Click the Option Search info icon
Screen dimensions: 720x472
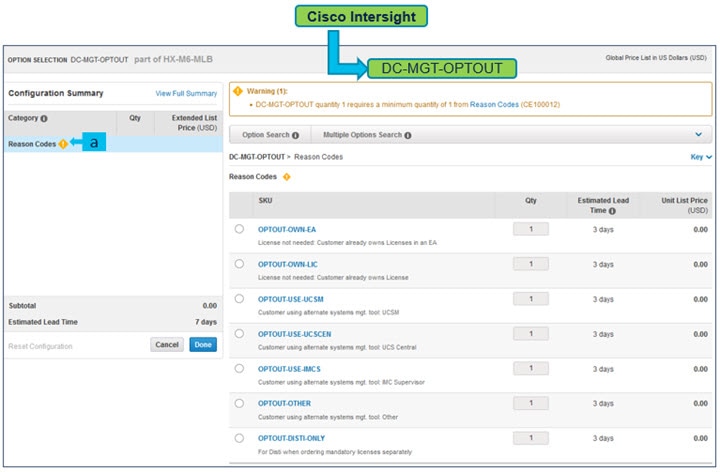tap(295, 135)
